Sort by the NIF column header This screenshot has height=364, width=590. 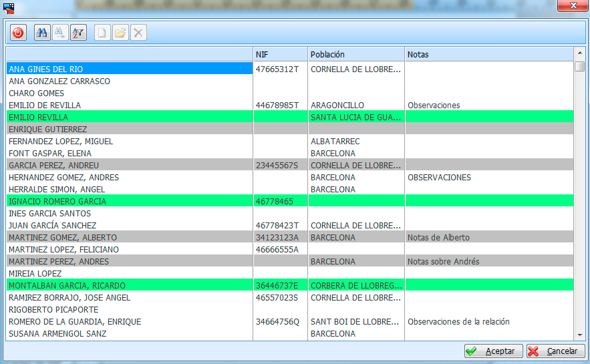pyautogui.click(x=280, y=54)
